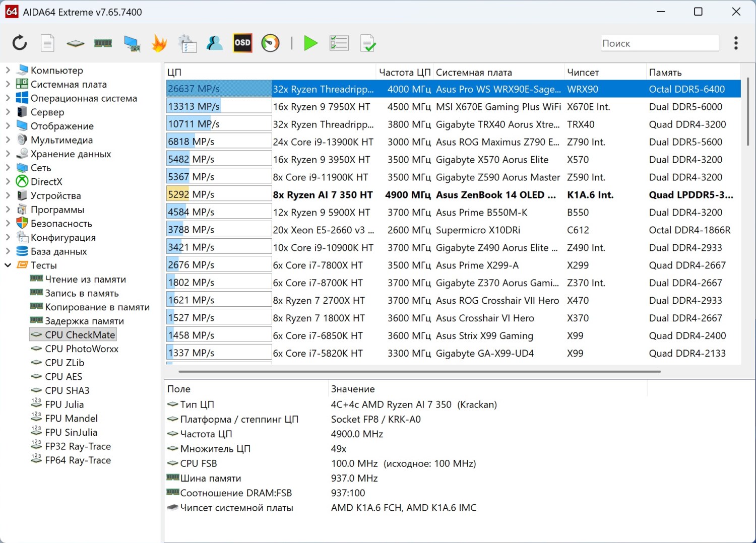
Task: Expand the Компьютер tree node
Action: [8, 70]
